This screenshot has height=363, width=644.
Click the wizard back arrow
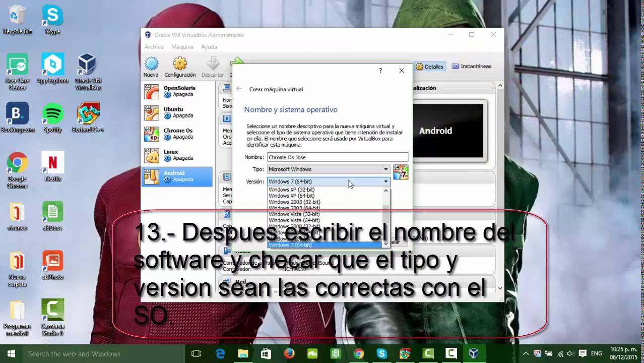[x=239, y=89]
